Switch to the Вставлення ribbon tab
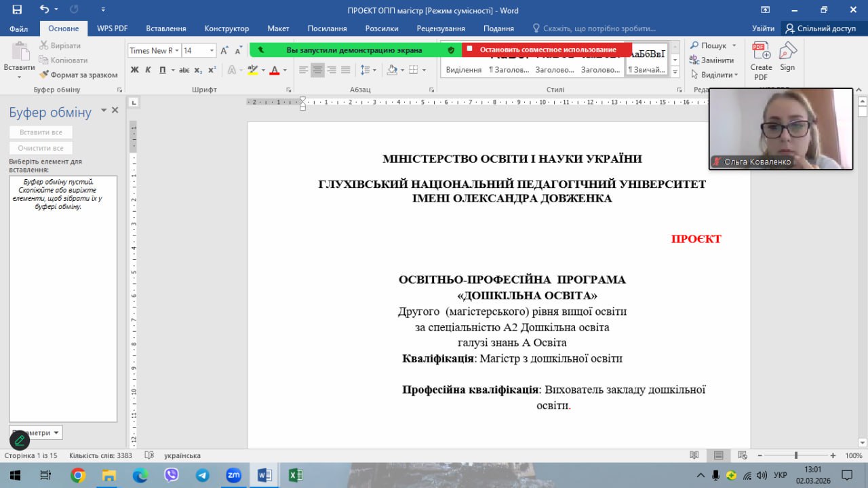This screenshot has width=868, height=488. [165, 29]
